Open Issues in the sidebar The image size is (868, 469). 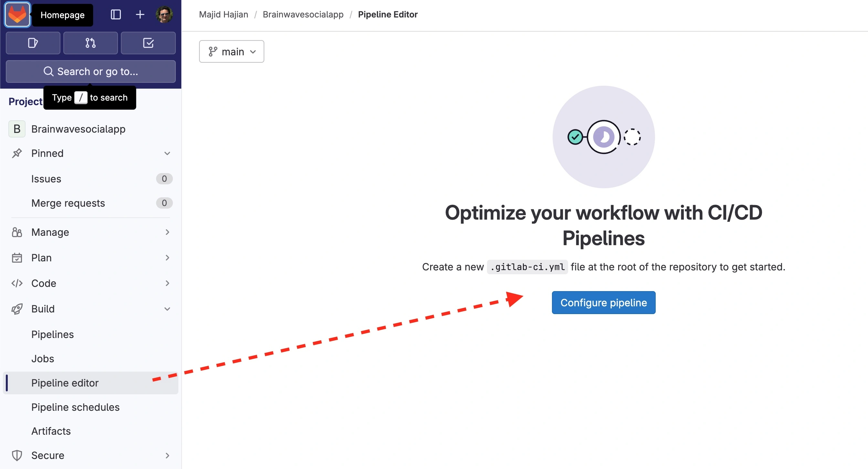pos(90,179)
